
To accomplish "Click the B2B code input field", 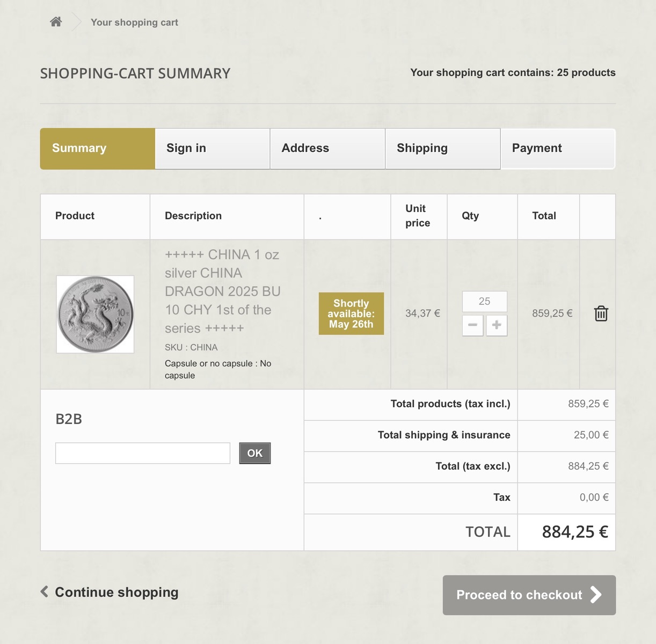I will pyautogui.click(x=143, y=453).
